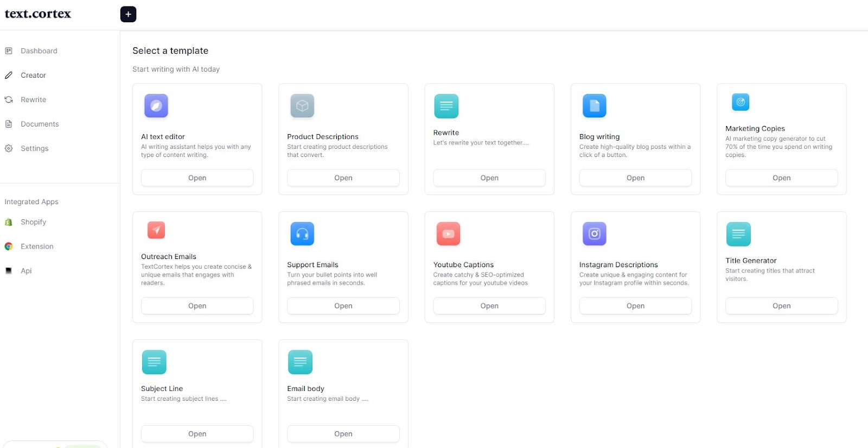
Task: Click the Marketing Copies target icon
Action: click(x=740, y=102)
